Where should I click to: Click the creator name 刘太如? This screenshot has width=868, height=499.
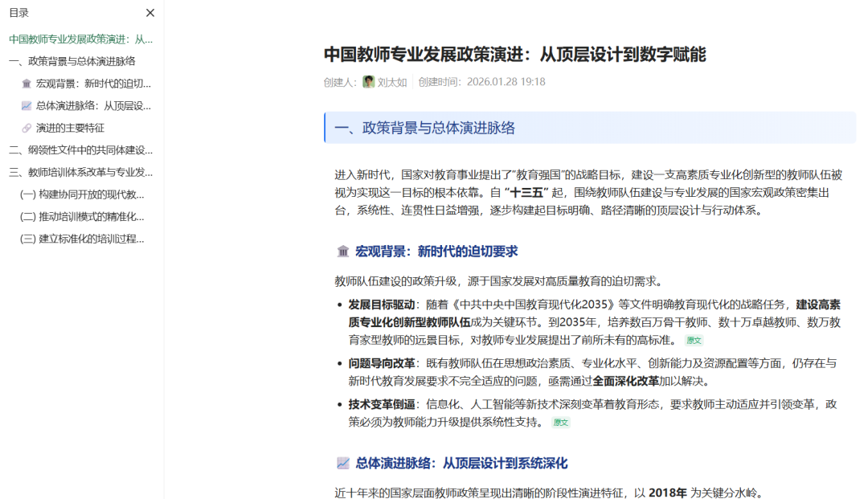click(391, 81)
